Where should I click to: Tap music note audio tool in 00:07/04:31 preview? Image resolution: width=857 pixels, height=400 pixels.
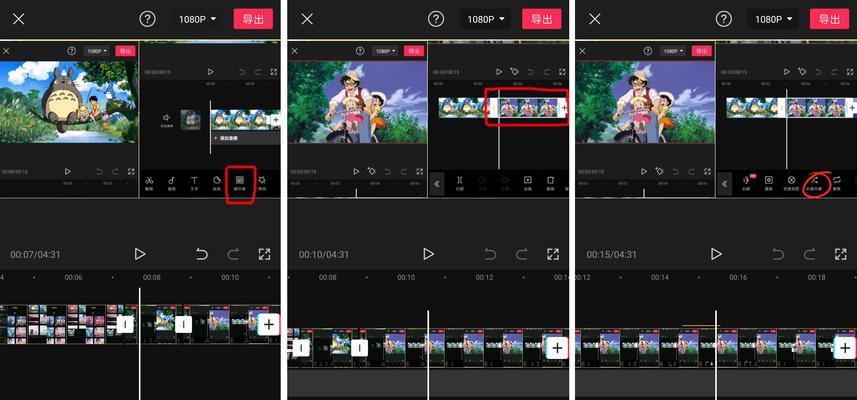(x=171, y=183)
